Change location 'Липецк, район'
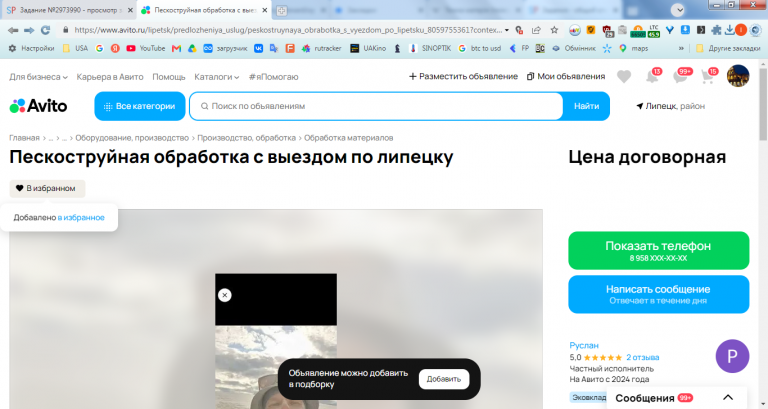The height and width of the screenshot is (409, 768). click(671, 106)
